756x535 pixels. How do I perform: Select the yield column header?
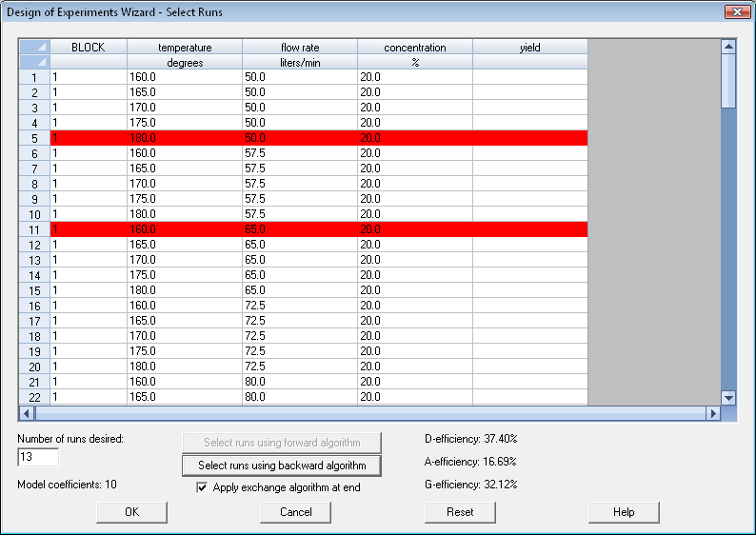(529, 47)
